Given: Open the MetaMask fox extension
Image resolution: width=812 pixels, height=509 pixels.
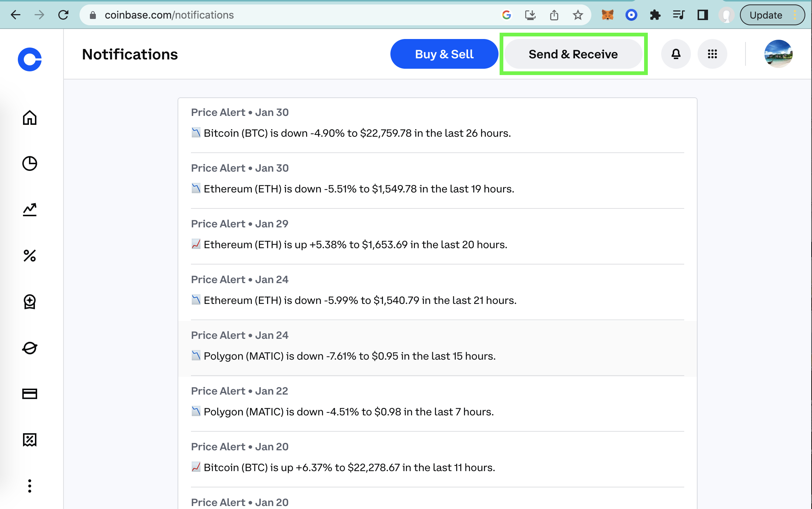Looking at the screenshot, I should tap(608, 15).
